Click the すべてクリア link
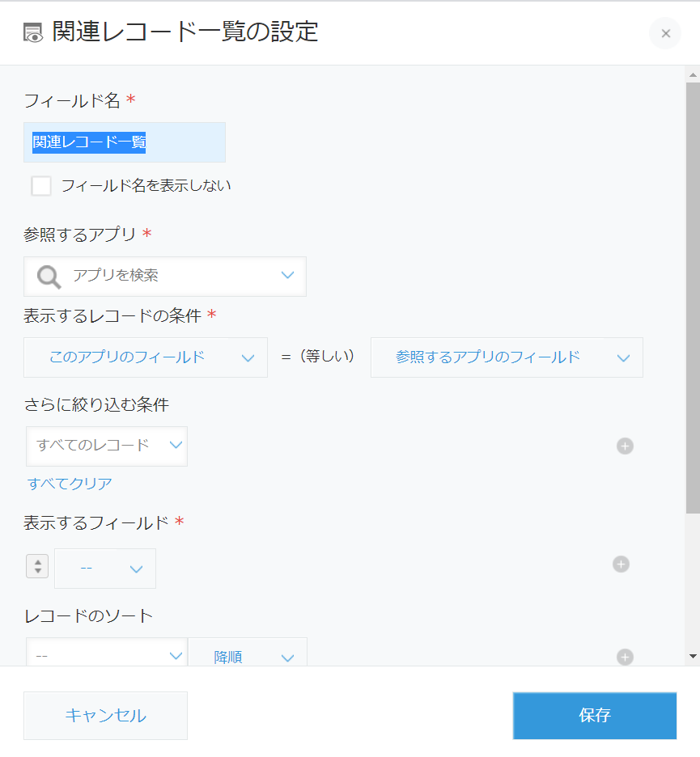Image resolution: width=700 pixels, height=757 pixels. click(x=70, y=484)
